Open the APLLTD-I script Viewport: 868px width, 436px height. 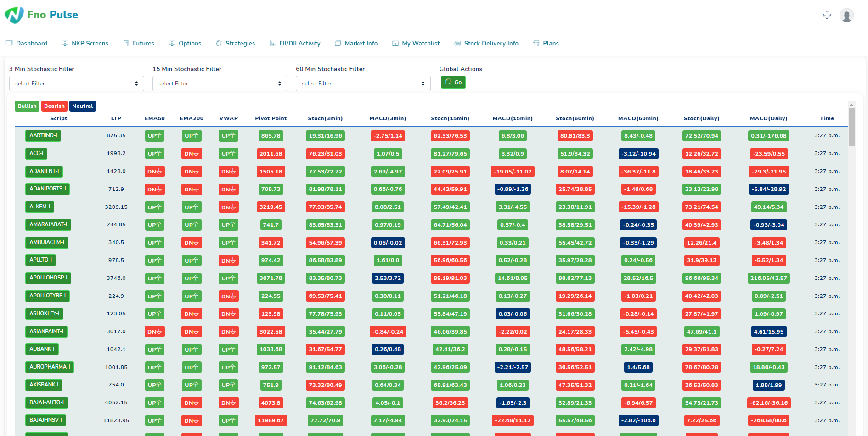41,260
